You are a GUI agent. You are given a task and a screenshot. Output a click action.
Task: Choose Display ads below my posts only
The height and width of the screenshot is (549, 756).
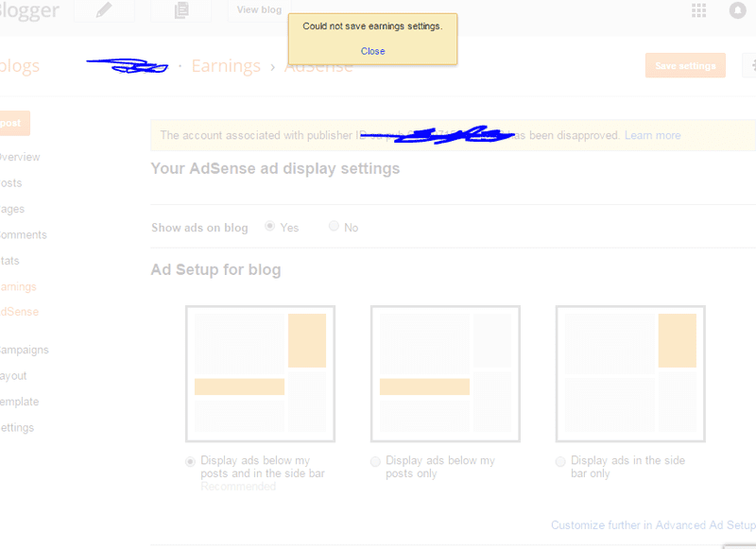point(375,462)
